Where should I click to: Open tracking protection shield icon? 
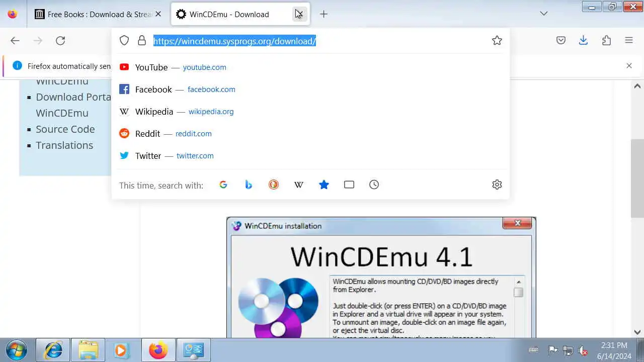click(x=124, y=41)
